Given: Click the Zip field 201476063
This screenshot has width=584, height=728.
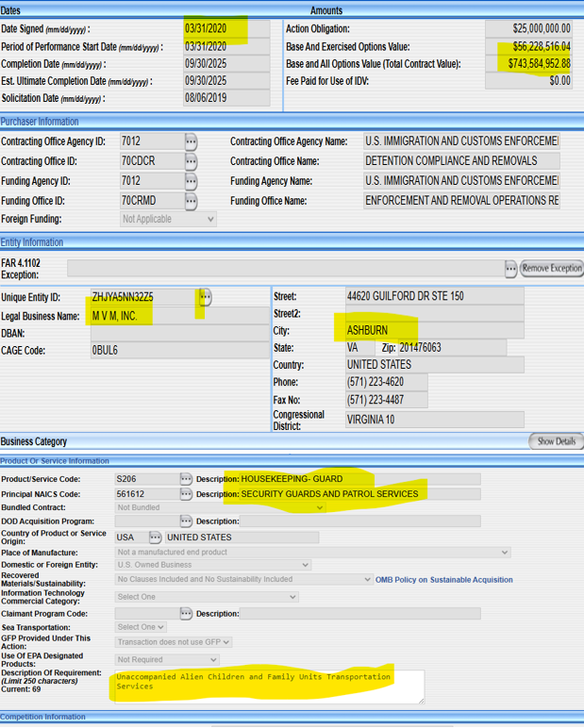Looking at the screenshot, I should (452, 348).
